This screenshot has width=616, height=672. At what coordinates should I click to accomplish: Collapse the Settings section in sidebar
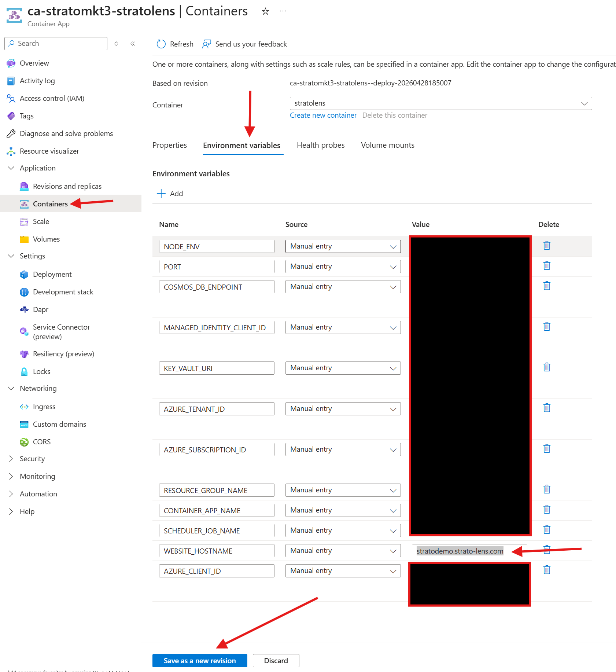[x=11, y=256]
